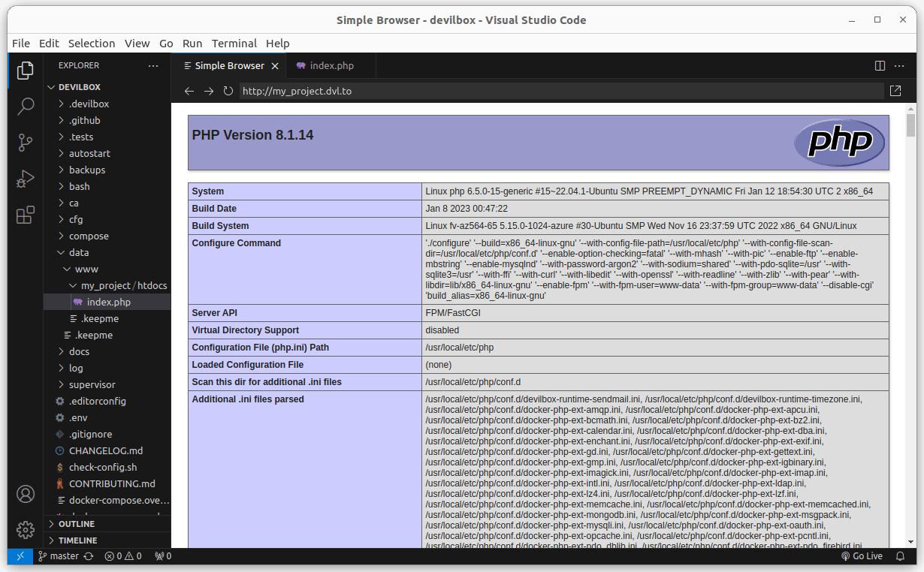Open the Terminal menu
Viewport: 924px width, 572px height.
click(234, 43)
